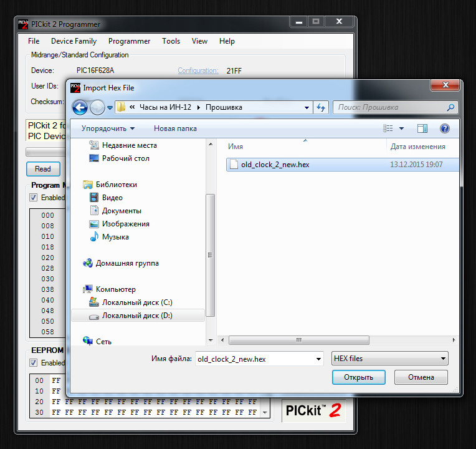The height and width of the screenshot is (449, 476).
Task: Click the Configuration link
Action: click(198, 70)
